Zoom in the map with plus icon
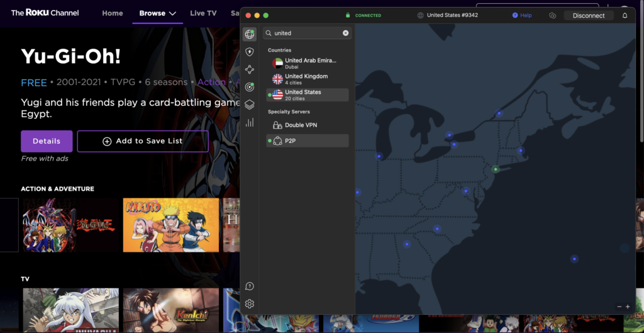The height and width of the screenshot is (333, 644). click(628, 307)
